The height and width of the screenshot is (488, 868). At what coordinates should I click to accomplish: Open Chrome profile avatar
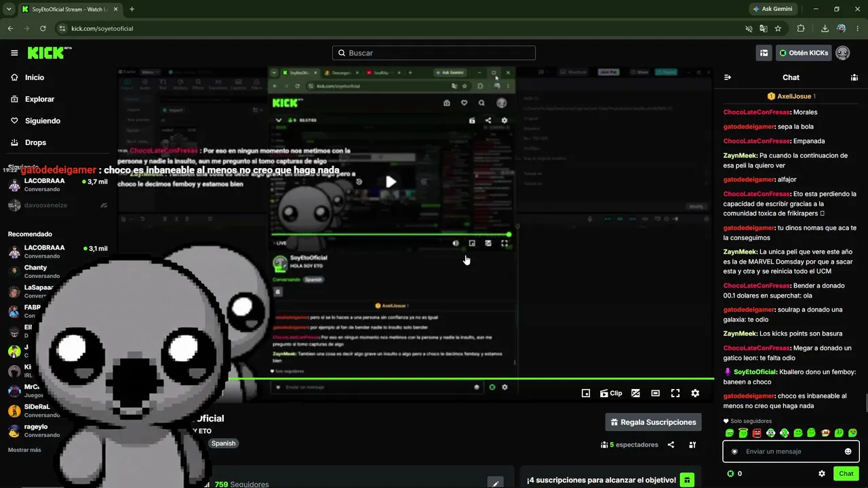tap(842, 28)
